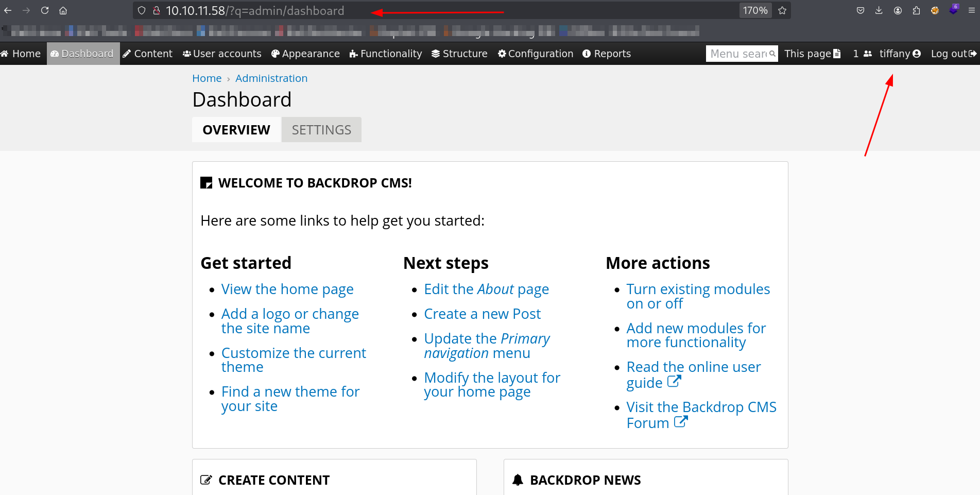Image resolution: width=980 pixels, height=495 pixels.
Task: Open browser home icon
Action: pyautogui.click(x=63, y=10)
